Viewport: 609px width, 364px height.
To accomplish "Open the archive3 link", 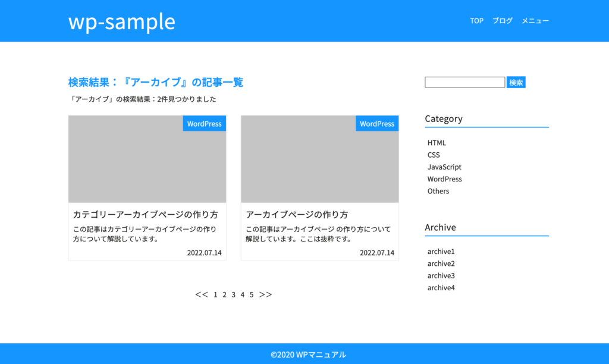I will point(441,276).
